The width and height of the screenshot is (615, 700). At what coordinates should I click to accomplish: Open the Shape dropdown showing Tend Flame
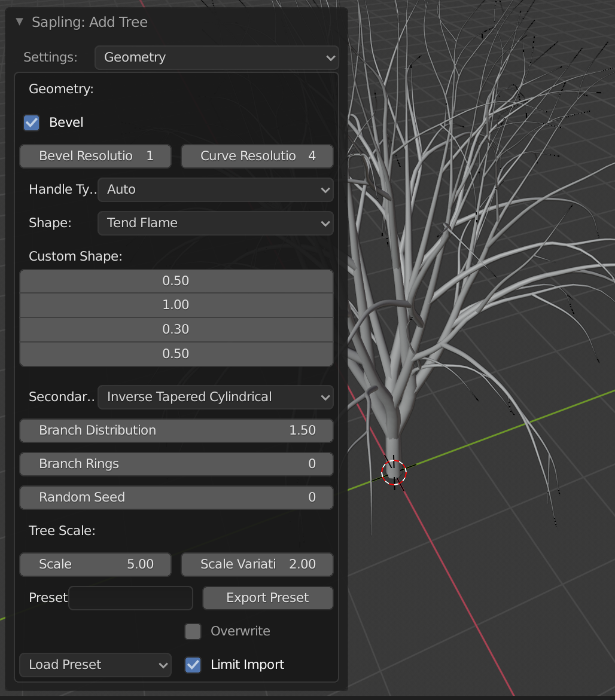coord(215,223)
